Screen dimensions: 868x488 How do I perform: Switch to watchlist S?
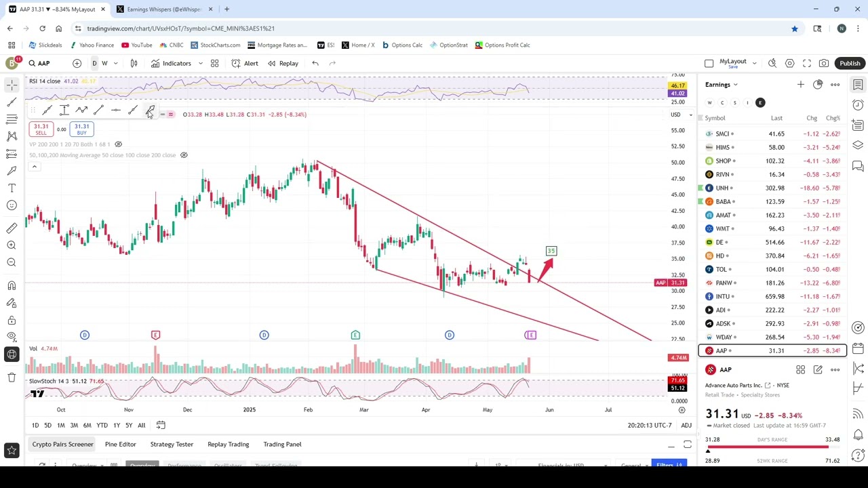[x=734, y=103]
